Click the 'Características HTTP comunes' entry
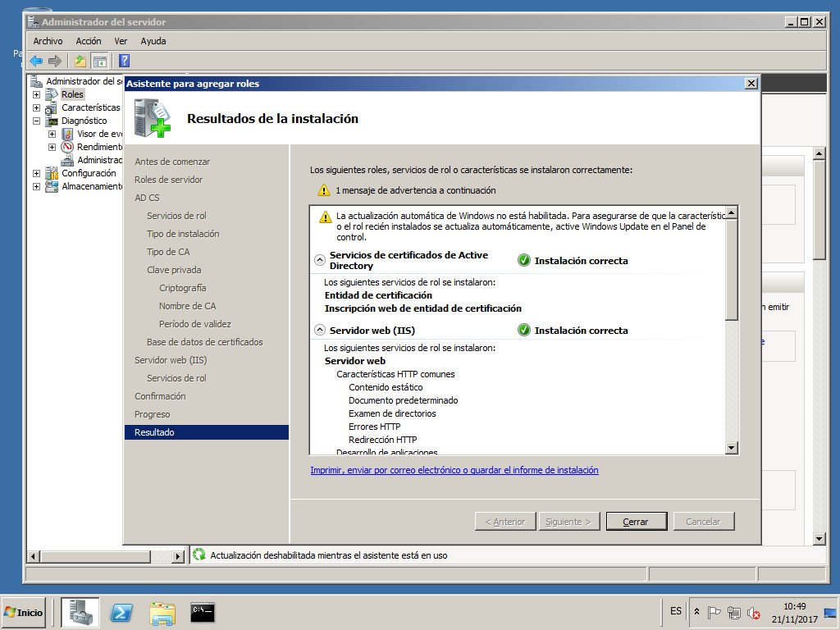 [395, 374]
